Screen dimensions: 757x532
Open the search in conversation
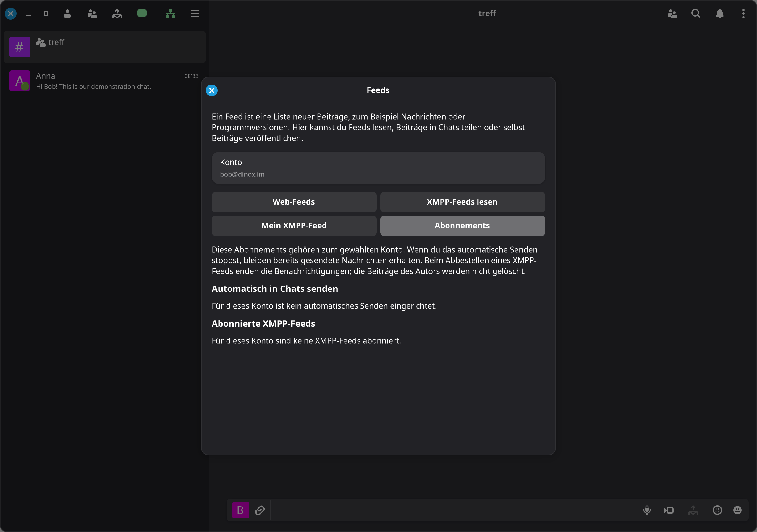click(x=696, y=14)
